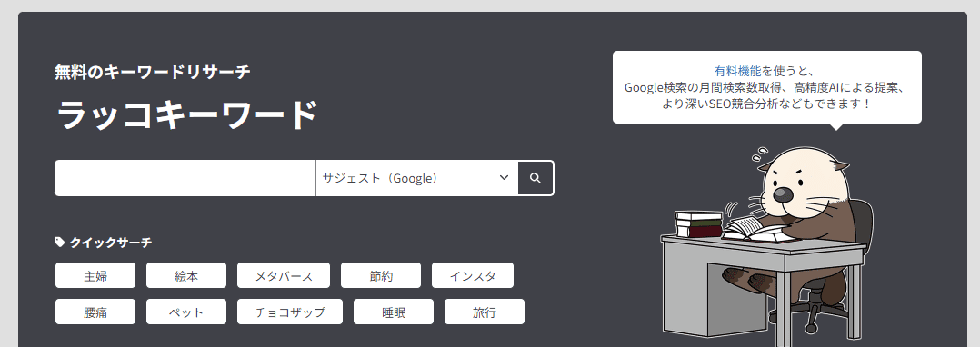The height and width of the screenshot is (347, 980).
Task: Click the 無料のキーワードリサーチ heading
Action: tap(153, 72)
